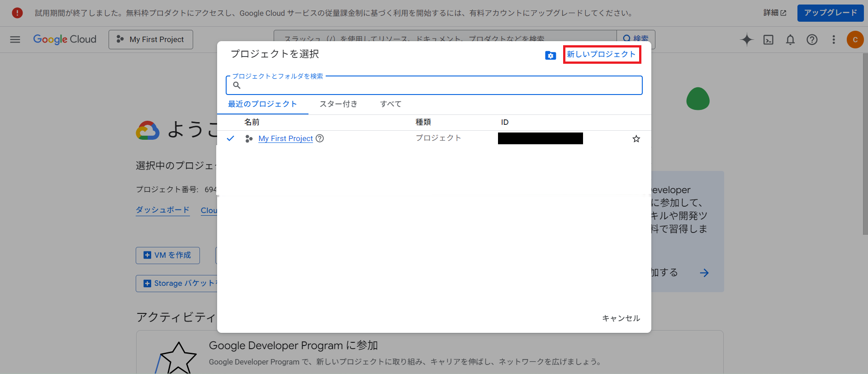Open the three-dot settings menu

(834, 40)
